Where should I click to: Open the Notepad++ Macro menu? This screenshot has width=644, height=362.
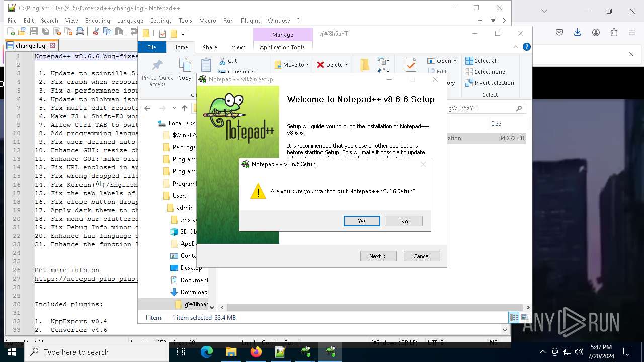click(x=207, y=21)
